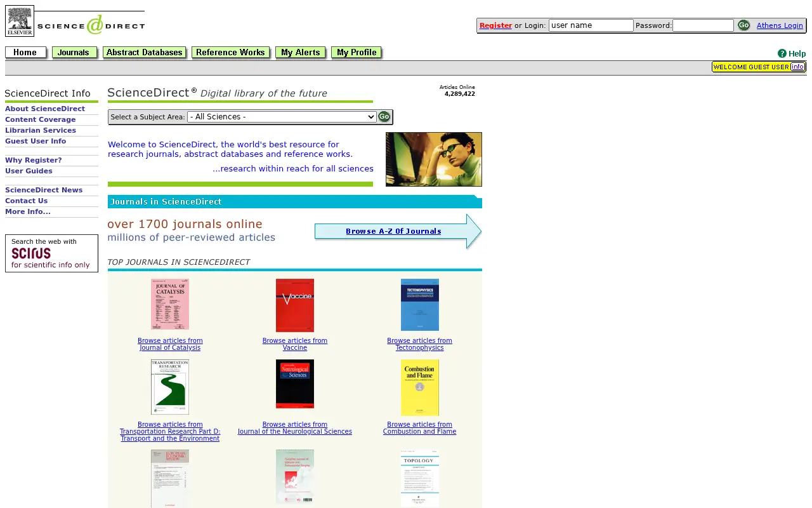Click the subject area Go icon
Image resolution: width=812 pixels, height=508 pixels.
[384, 117]
